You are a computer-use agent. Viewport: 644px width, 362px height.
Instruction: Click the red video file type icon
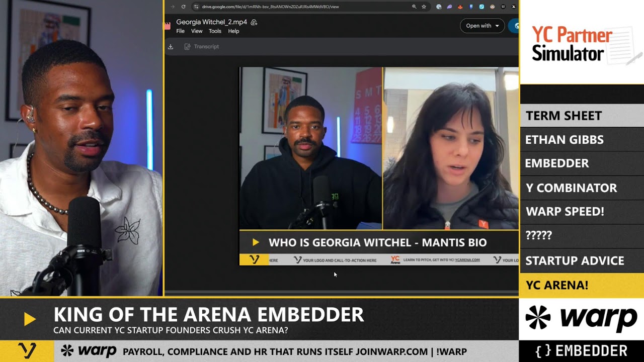pos(168,26)
